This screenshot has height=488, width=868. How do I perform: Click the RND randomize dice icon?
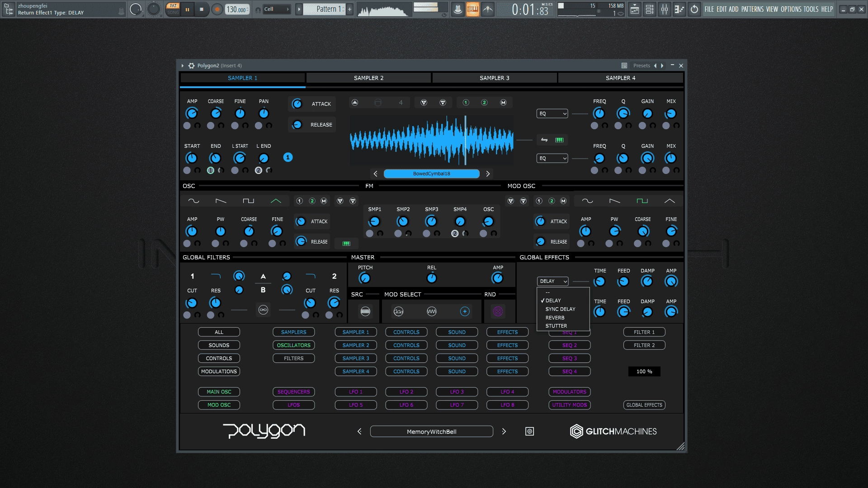point(498,311)
